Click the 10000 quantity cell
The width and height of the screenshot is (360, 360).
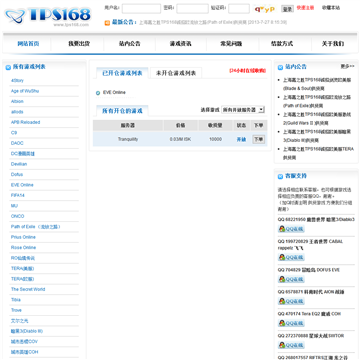[215, 139]
